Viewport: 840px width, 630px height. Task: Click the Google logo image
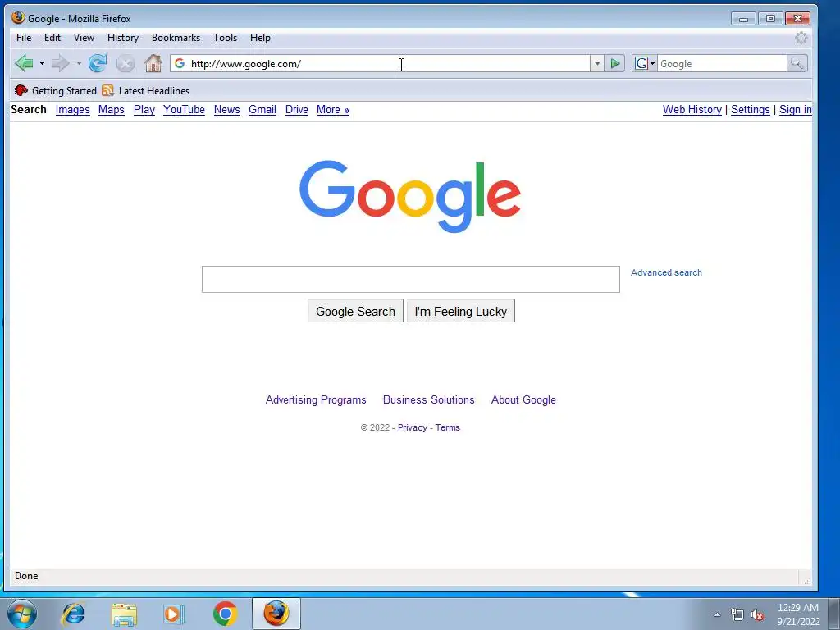[x=410, y=196]
